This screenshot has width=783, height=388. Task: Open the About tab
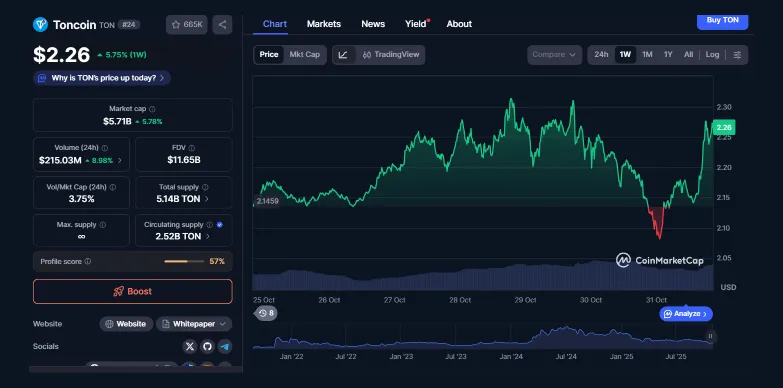[459, 24]
